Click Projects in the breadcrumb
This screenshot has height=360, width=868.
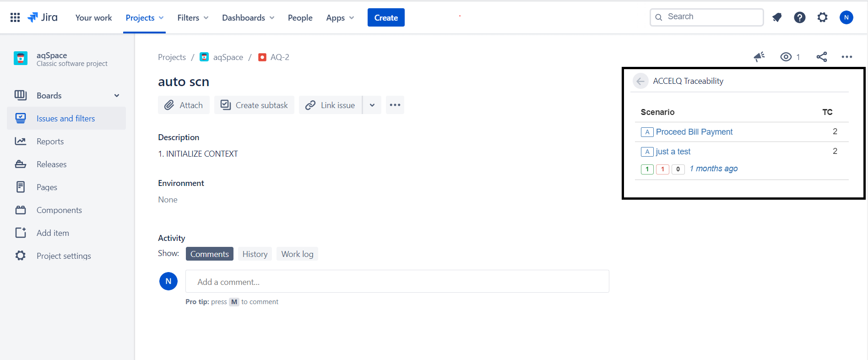[x=172, y=57]
